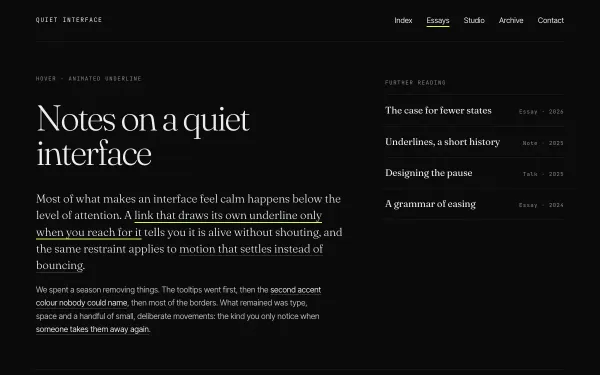Click the Quiet Interface site logo
Viewport: 600px width, 375px height.
(69, 20)
